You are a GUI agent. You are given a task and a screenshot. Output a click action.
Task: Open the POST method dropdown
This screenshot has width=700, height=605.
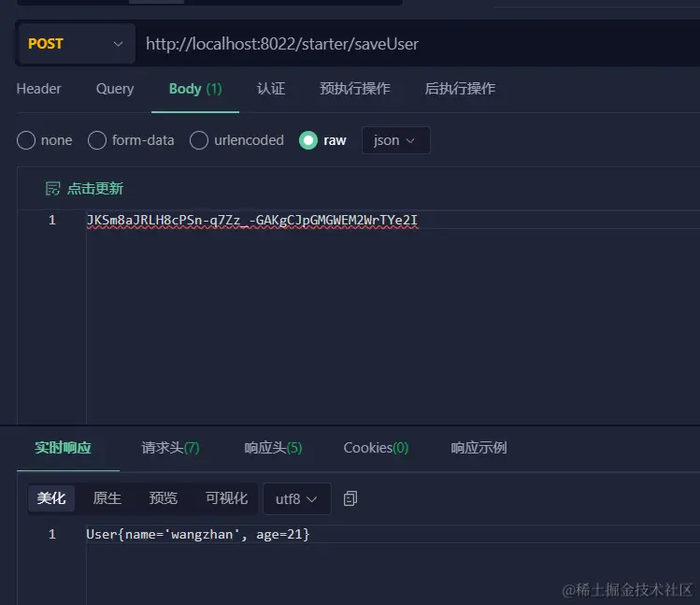tap(76, 44)
